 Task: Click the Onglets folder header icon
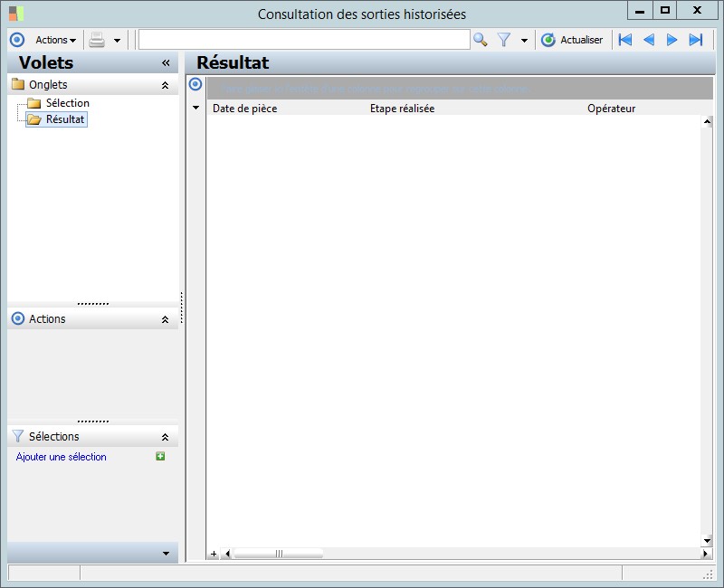click(18, 84)
